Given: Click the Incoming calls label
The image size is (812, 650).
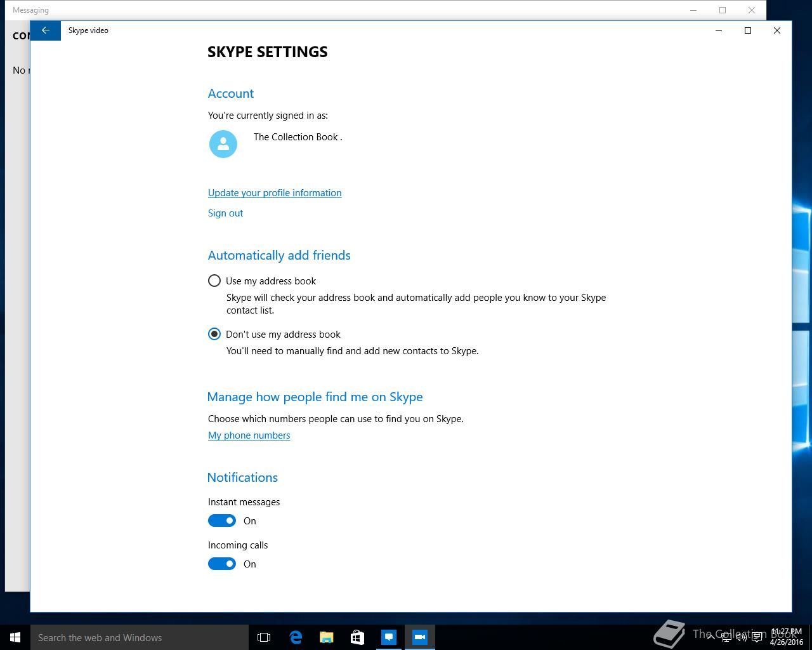Looking at the screenshot, I should pyautogui.click(x=238, y=545).
